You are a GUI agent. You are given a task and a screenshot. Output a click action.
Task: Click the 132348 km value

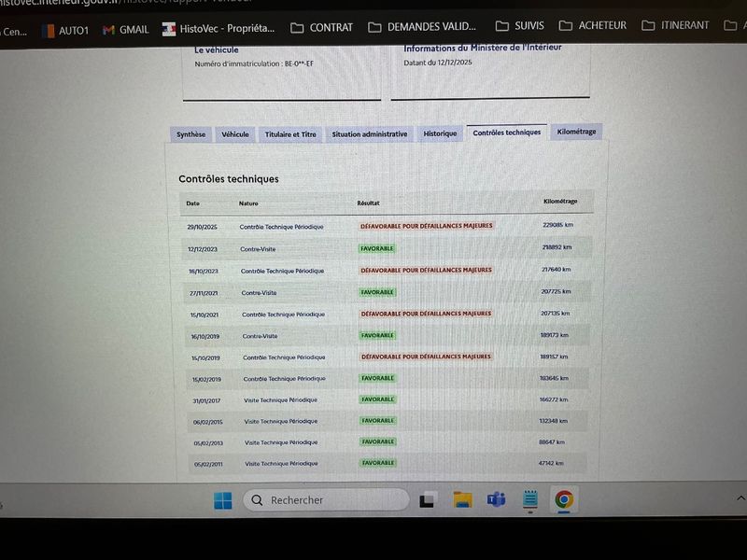[553, 421]
